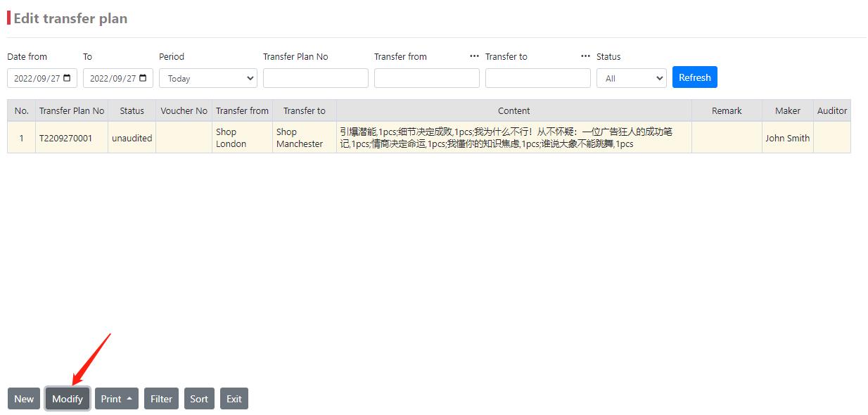This screenshot has width=868, height=415.
Task: Focus the Transfer from input field
Action: [427, 78]
